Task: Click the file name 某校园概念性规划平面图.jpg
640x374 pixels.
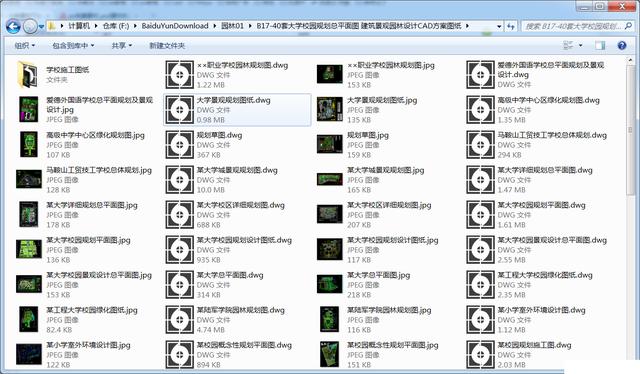Action: click(393, 345)
